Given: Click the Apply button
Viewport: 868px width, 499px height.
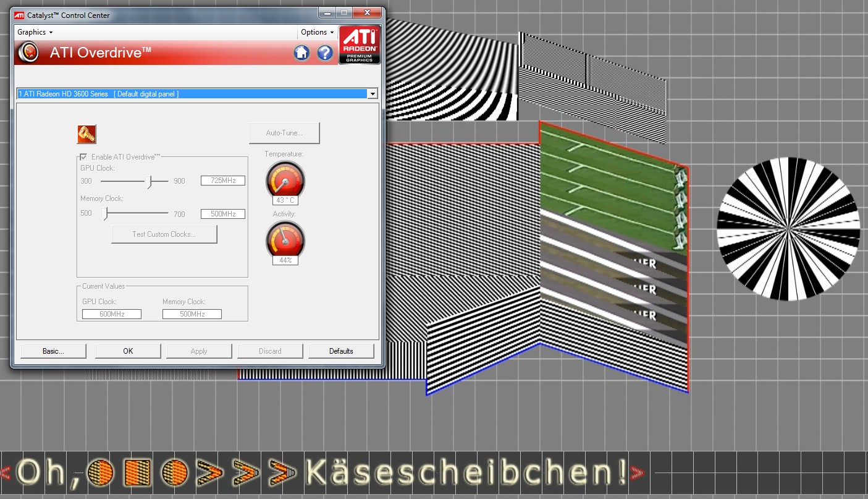Looking at the screenshot, I should 199,351.
